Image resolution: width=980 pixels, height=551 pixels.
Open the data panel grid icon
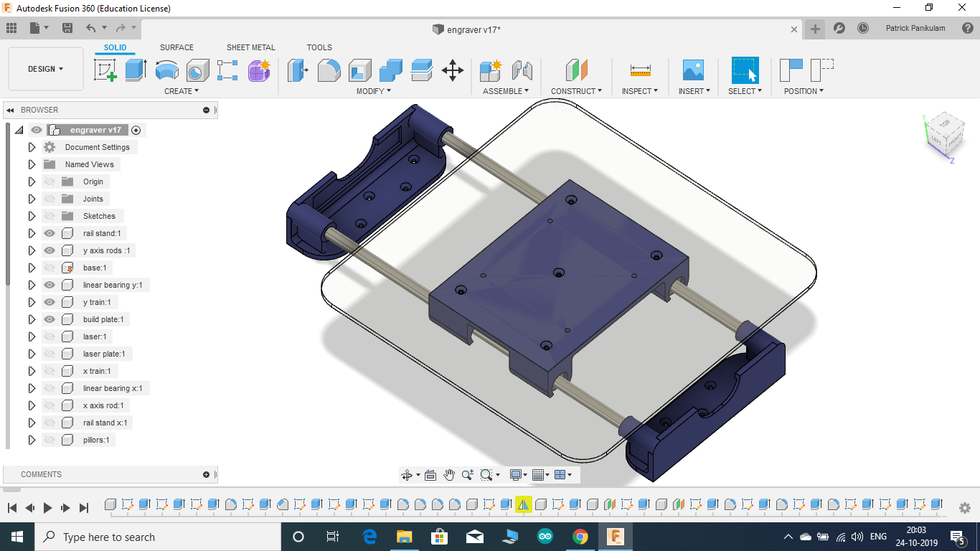point(11,28)
